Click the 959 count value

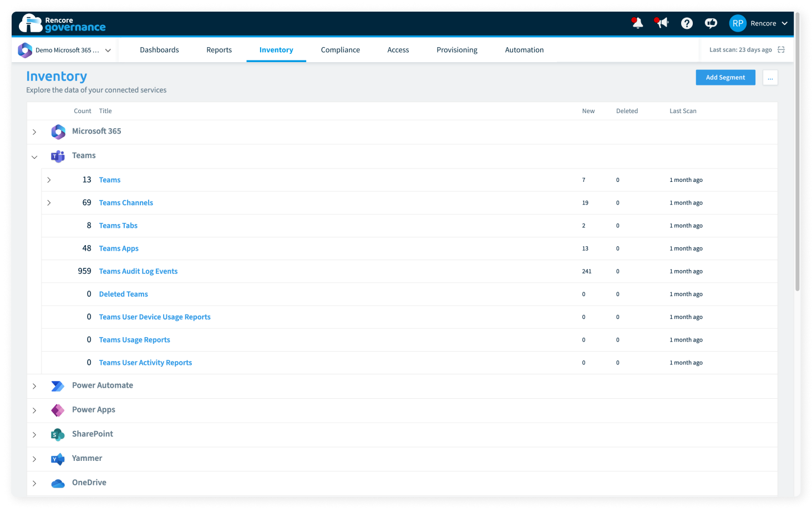point(84,271)
